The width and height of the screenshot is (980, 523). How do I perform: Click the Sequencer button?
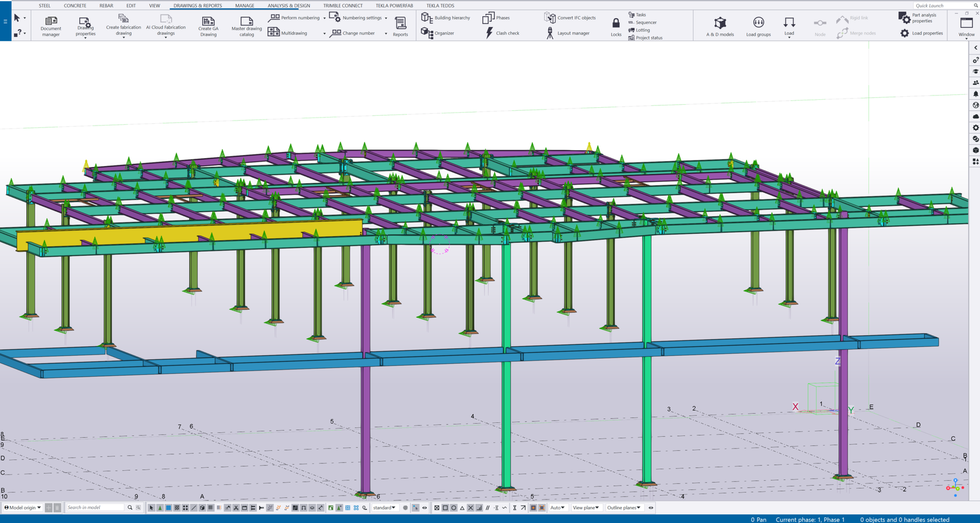pyautogui.click(x=643, y=23)
